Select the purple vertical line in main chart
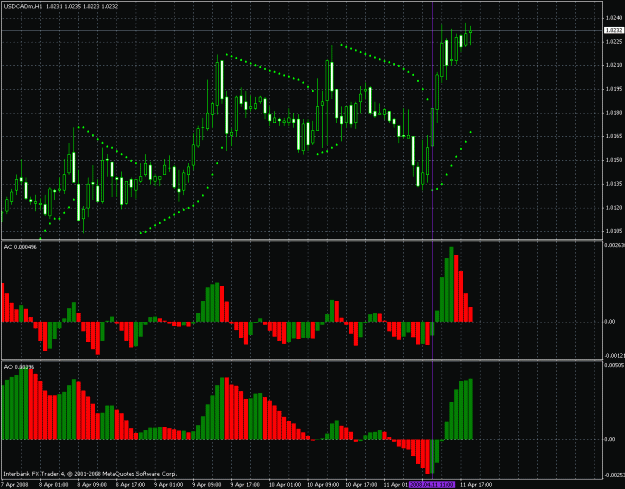 432,120
